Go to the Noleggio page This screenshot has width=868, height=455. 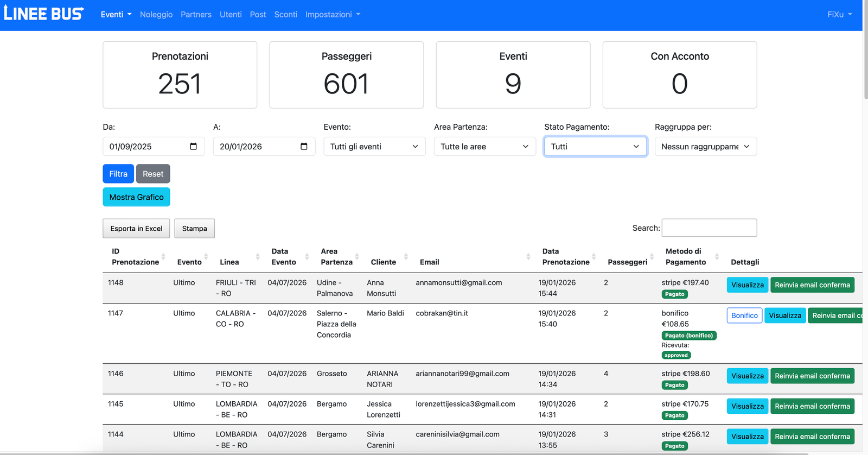pyautogui.click(x=156, y=15)
